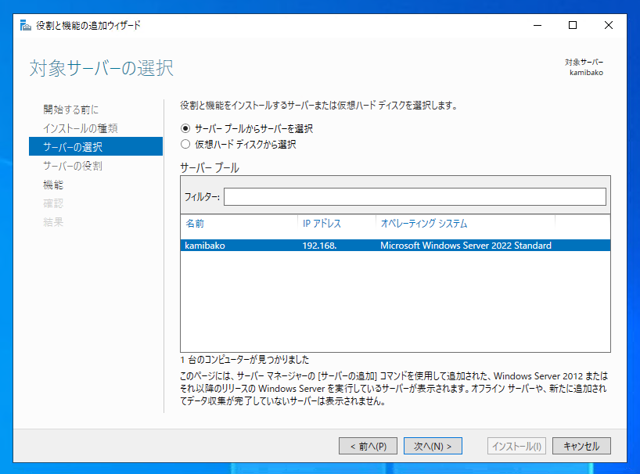Screen dimensions: 640x474
Task: Go to インストールの種類 step
Action: [80, 128]
